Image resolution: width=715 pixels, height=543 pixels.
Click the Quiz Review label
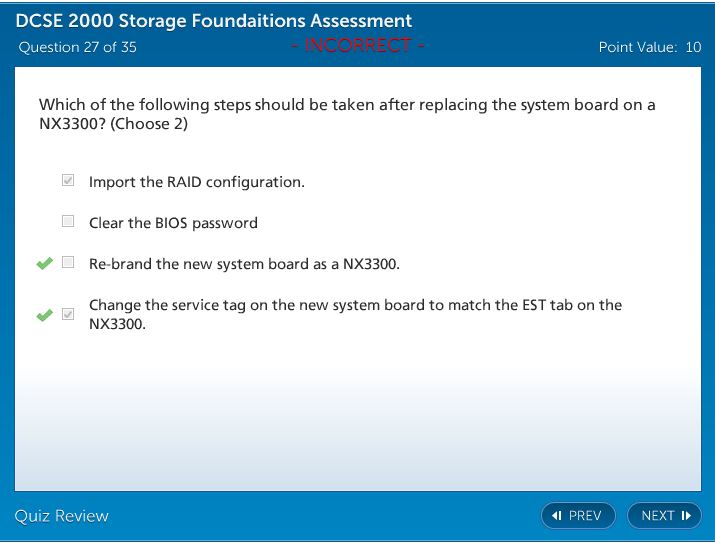(61, 516)
